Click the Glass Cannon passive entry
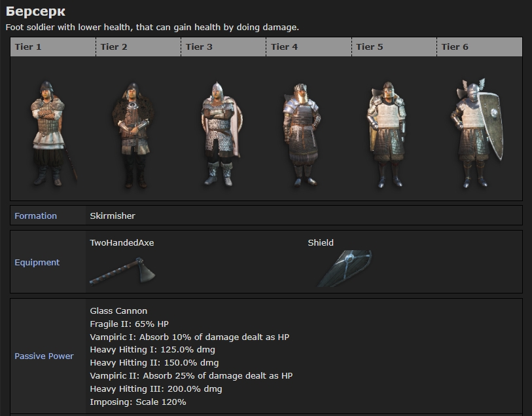The height and width of the screenshot is (416, 532). click(x=118, y=311)
